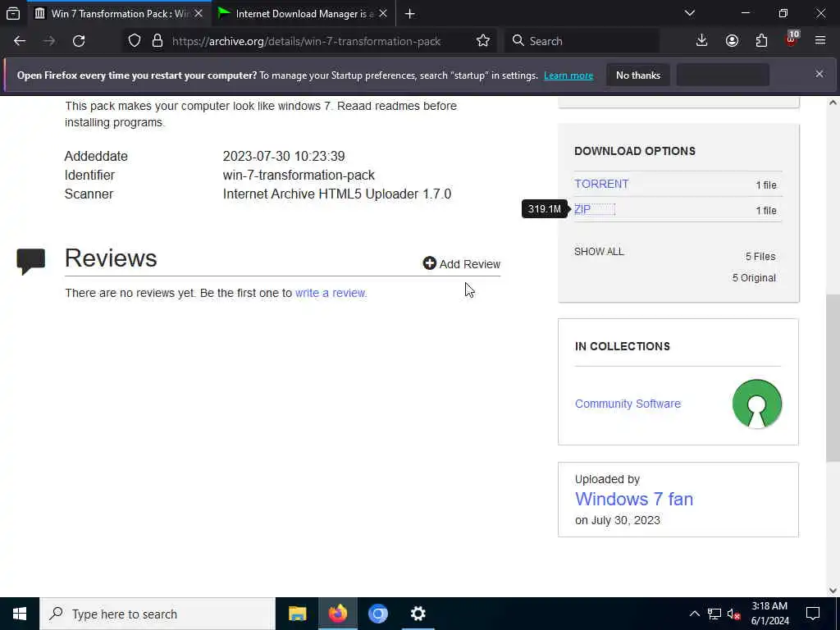Open the write a review link
The image size is (840, 630).
pyautogui.click(x=330, y=293)
